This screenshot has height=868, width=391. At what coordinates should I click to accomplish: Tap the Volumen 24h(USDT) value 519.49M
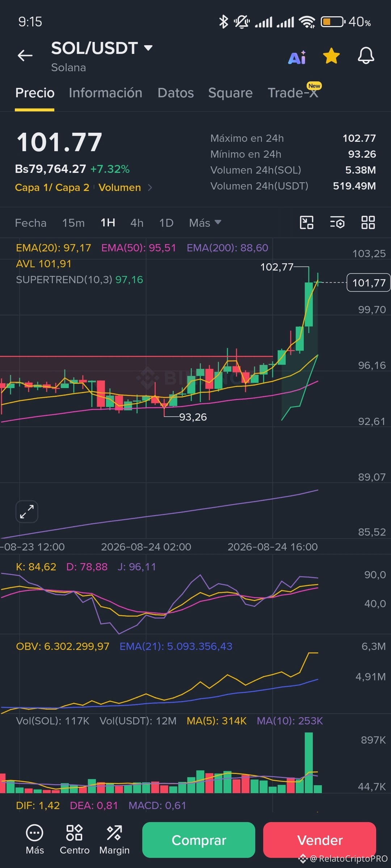(x=354, y=186)
